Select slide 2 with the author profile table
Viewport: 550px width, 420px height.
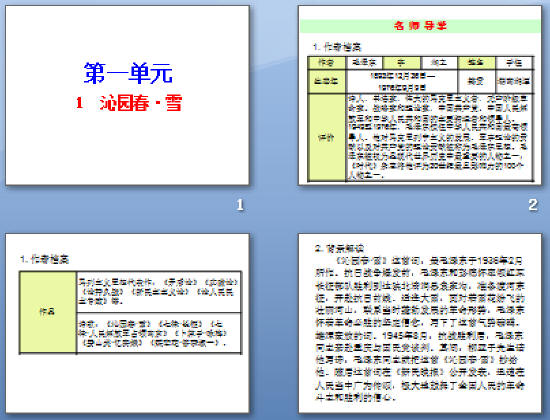point(420,95)
